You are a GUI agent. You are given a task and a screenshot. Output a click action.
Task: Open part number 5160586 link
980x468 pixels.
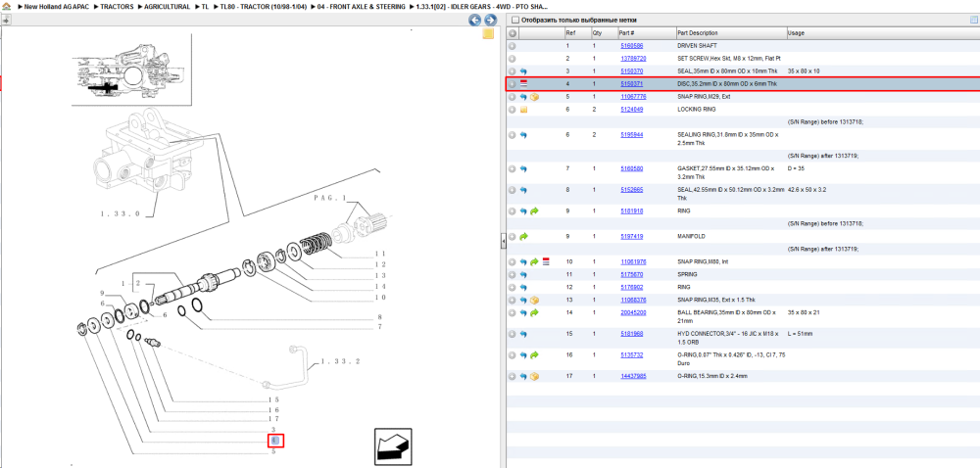[632, 46]
